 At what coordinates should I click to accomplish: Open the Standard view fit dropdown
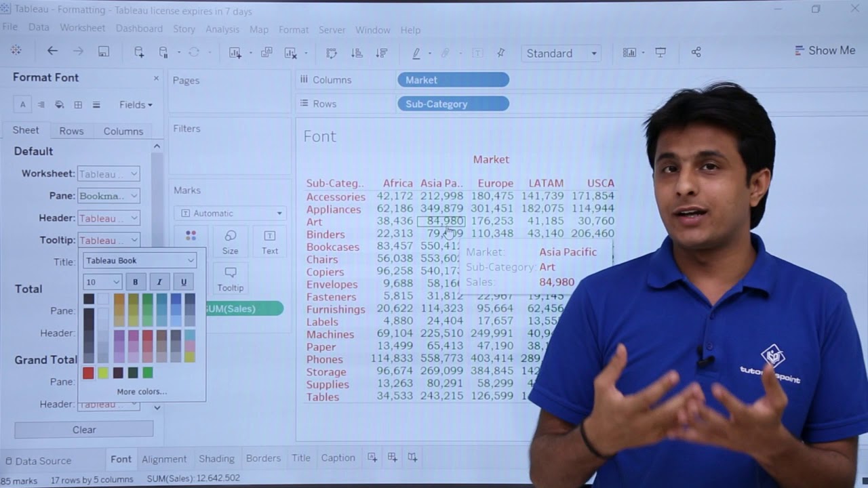coord(561,53)
